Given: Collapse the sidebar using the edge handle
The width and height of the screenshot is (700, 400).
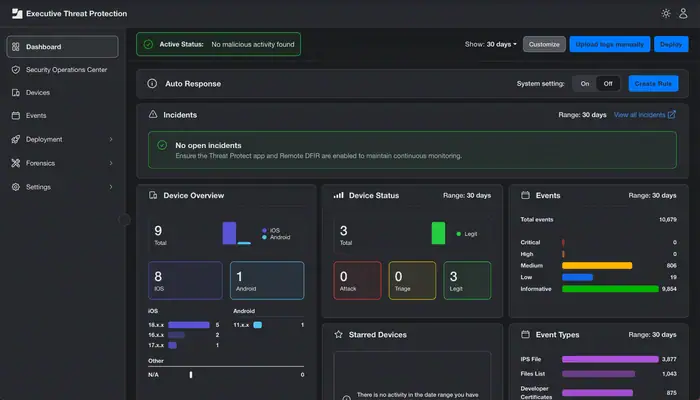Looking at the screenshot, I should coord(124,219).
